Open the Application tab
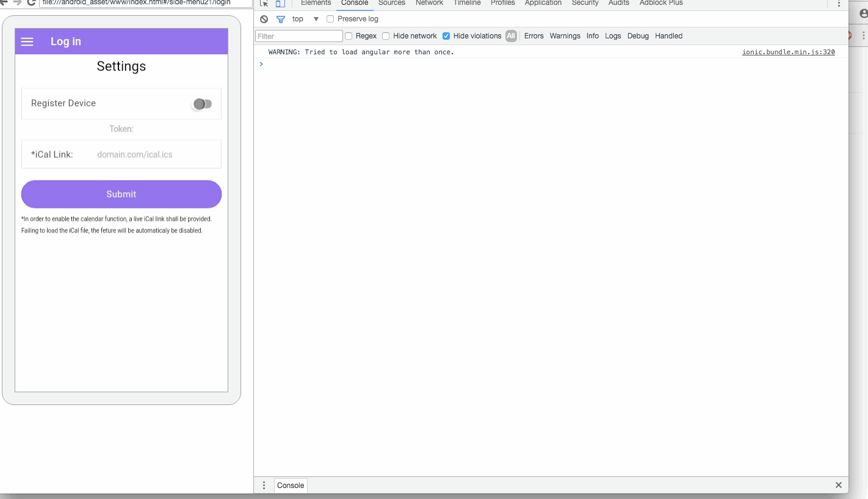 point(543,3)
